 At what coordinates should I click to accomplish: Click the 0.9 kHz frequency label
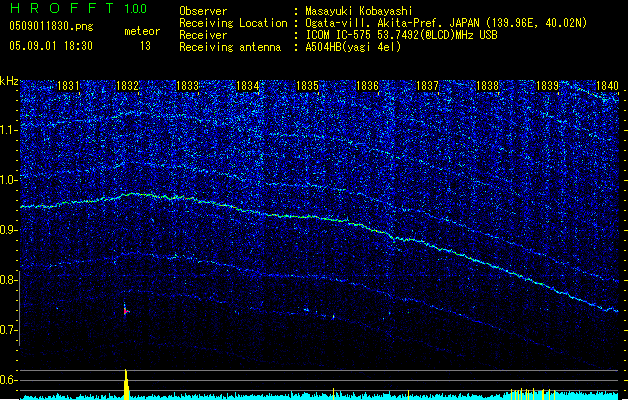coord(9,230)
